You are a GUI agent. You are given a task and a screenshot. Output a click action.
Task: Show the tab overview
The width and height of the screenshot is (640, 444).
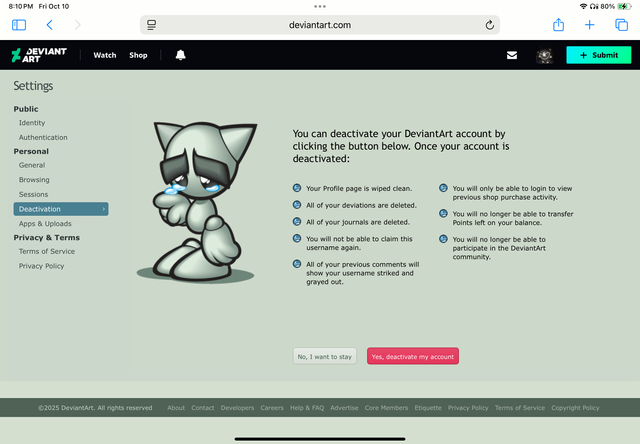pyautogui.click(x=621, y=25)
